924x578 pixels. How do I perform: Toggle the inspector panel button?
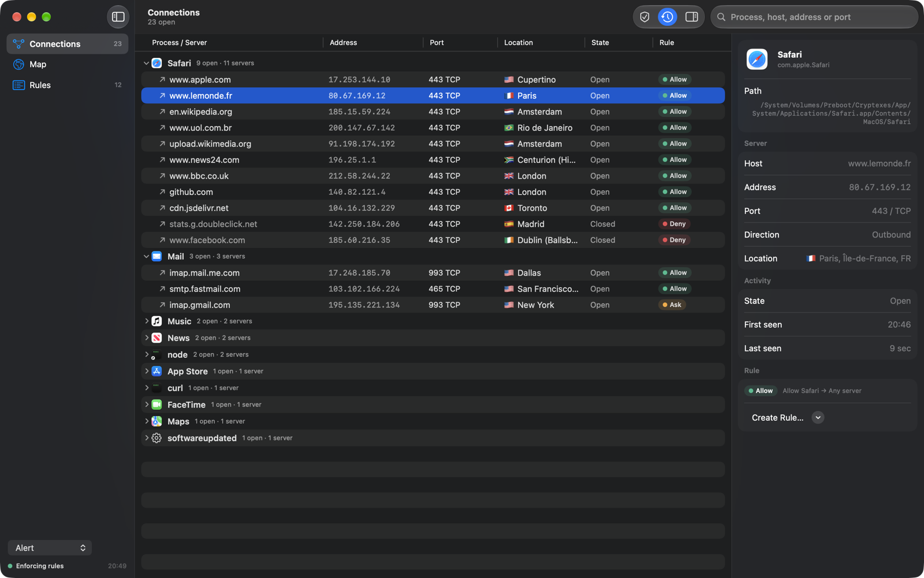click(691, 17)
